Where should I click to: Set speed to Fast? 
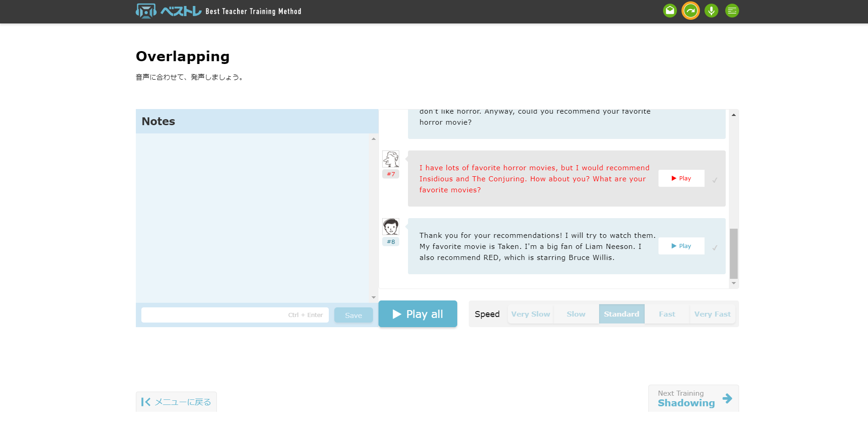(x=666, y=314)
